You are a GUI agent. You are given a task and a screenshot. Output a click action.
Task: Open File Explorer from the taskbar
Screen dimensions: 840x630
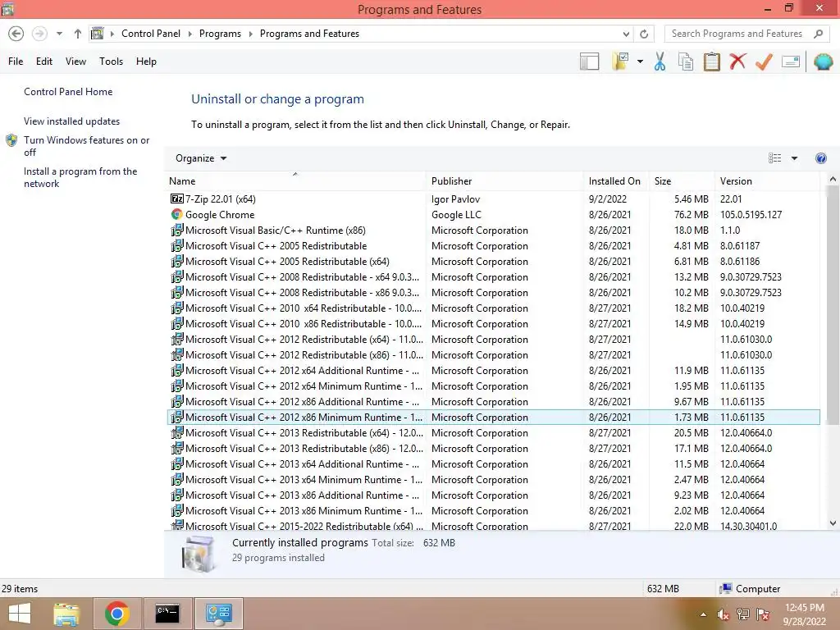click(x=66, y=614)
